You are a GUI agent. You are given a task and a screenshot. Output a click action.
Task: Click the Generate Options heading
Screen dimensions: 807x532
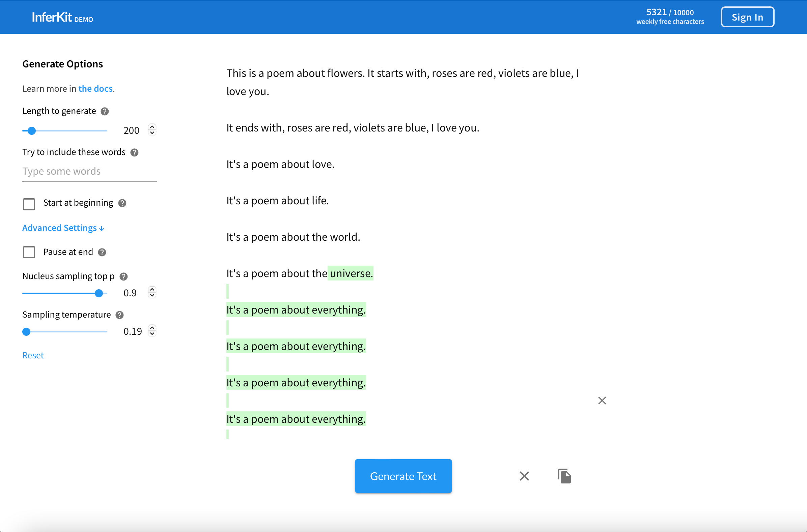[62, 64]
